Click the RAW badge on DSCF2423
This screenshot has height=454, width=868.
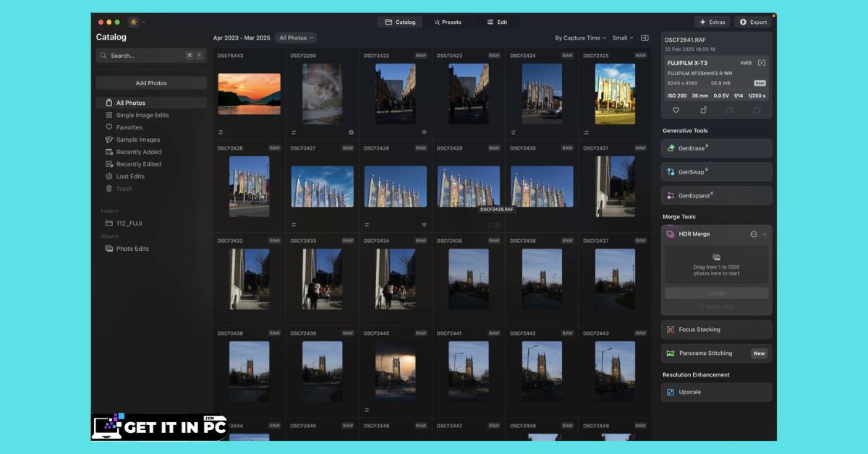[494, 56]
